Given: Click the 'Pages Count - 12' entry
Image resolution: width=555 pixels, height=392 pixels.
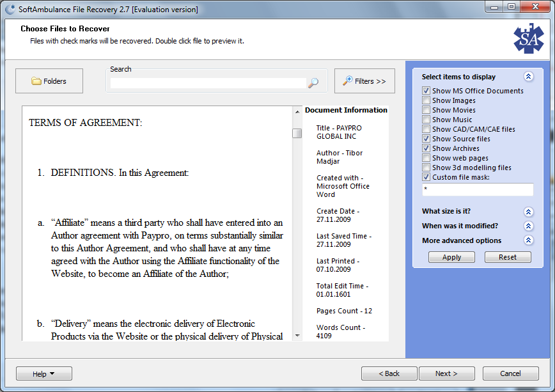Looking at the screenshot, I should tap(344, 311).
